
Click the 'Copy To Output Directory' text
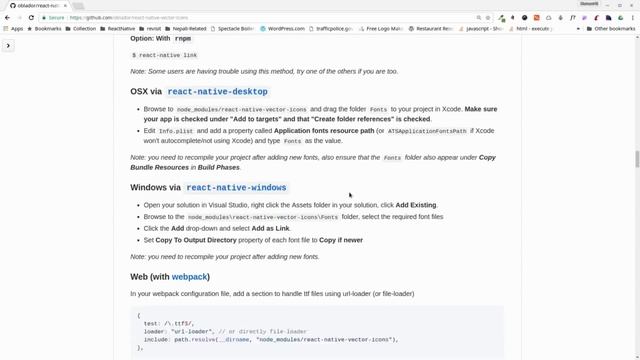(196, 240)
